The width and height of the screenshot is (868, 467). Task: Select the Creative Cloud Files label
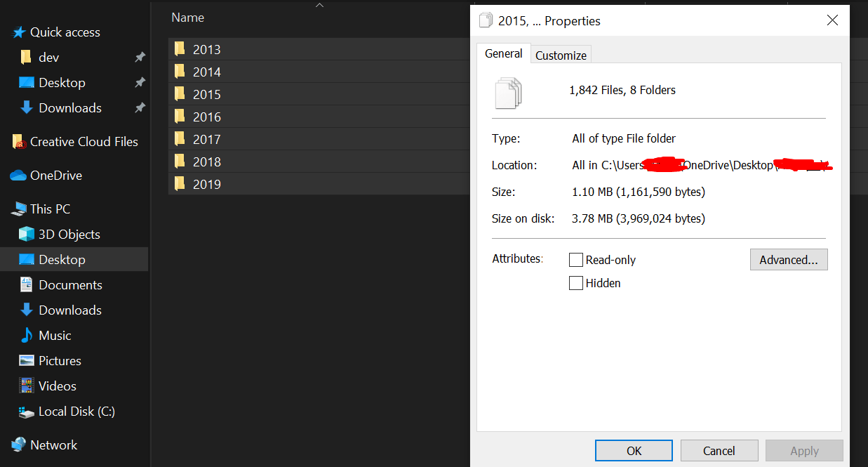[84, 142]
